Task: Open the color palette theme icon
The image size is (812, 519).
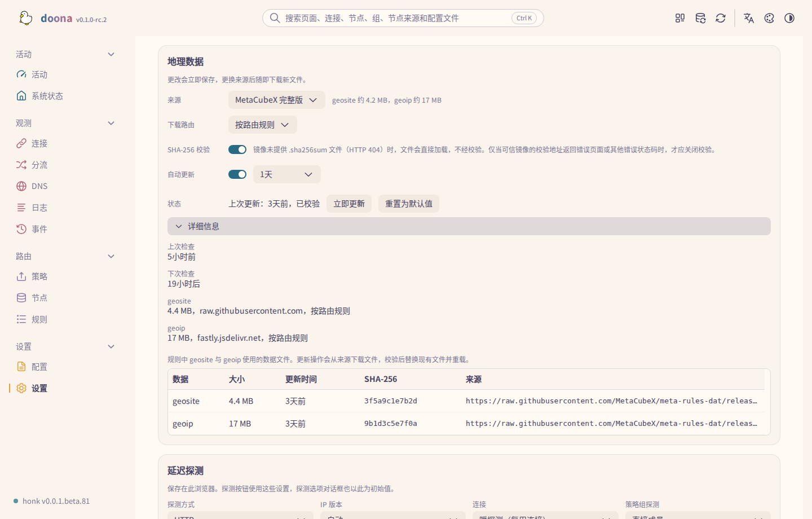Action: pyautogui.click(x=769, y=18)
